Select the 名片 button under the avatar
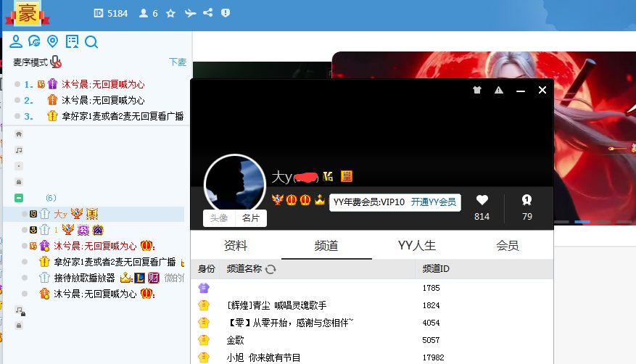 coord(251,218)
